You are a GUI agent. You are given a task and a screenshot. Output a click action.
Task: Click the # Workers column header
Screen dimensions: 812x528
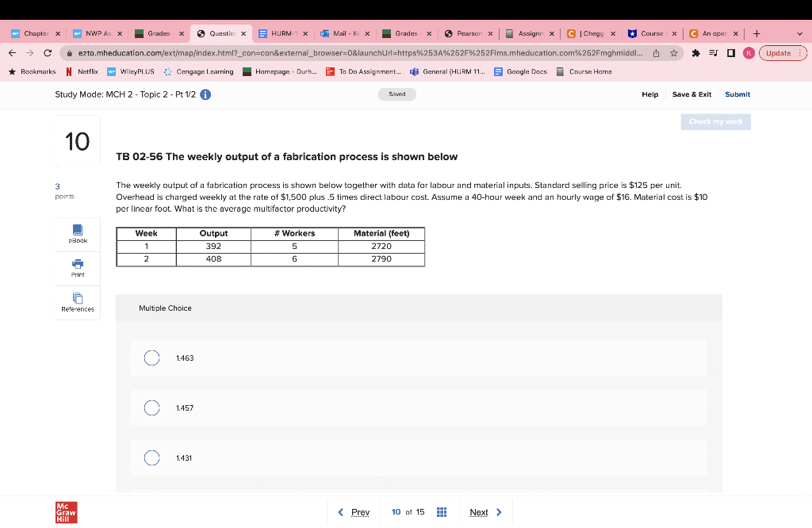pyautogui.click(x=294, y=233)
